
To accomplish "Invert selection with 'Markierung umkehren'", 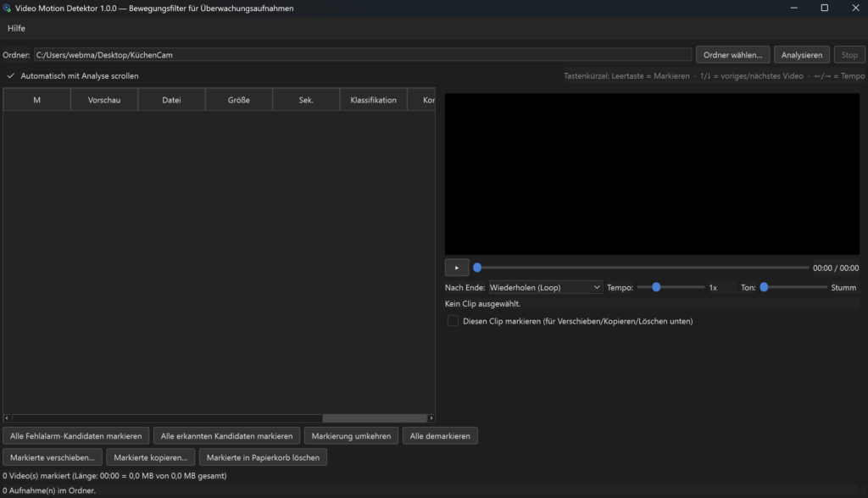I will [351, 436].
